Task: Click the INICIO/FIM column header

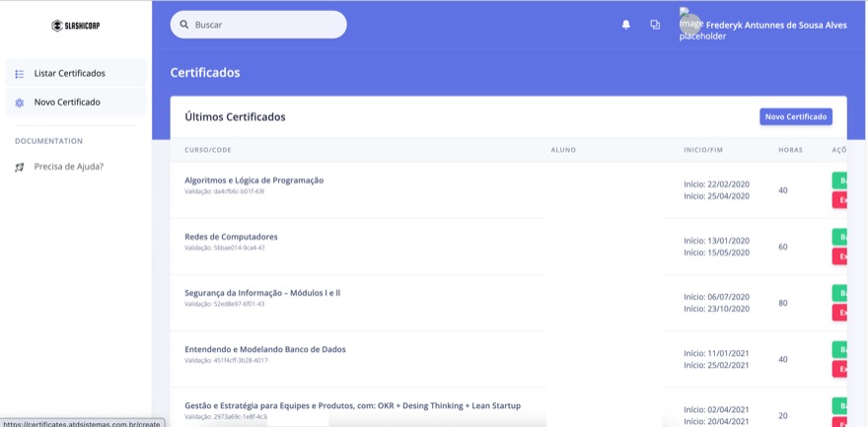Action: [x=703, y=150]
